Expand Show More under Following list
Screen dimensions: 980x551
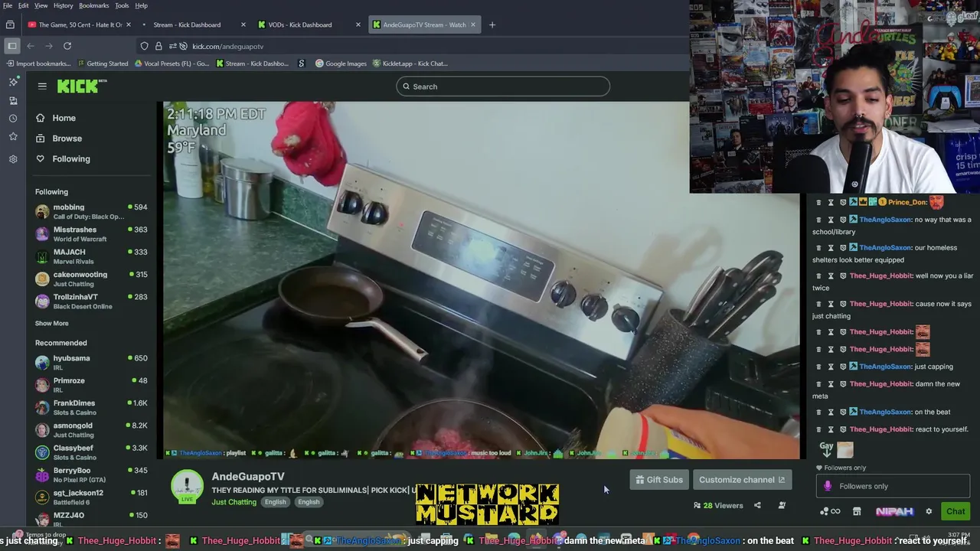(x=51, y=324)
